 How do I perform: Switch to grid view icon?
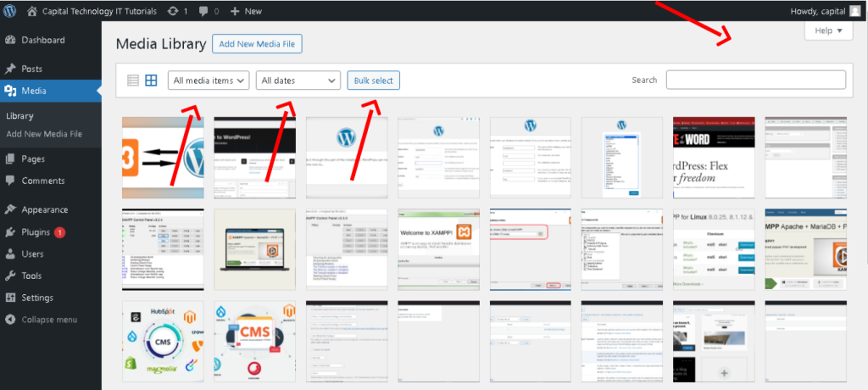coord(151,81)
